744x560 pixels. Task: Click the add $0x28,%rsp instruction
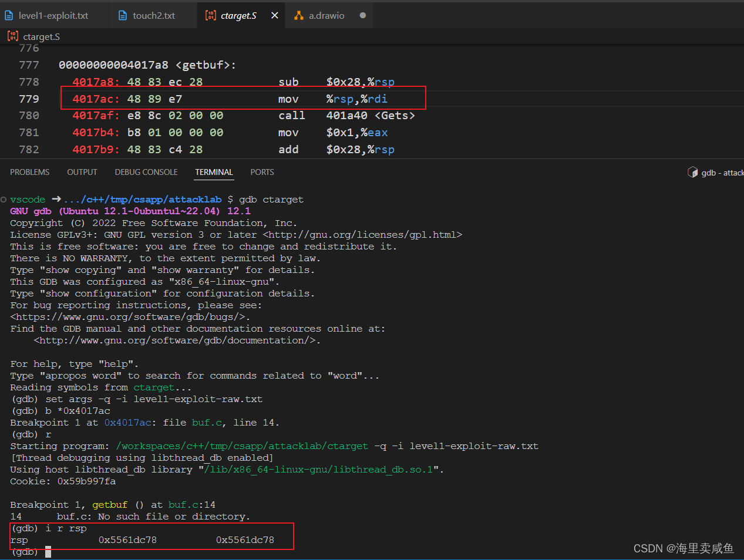336,150
